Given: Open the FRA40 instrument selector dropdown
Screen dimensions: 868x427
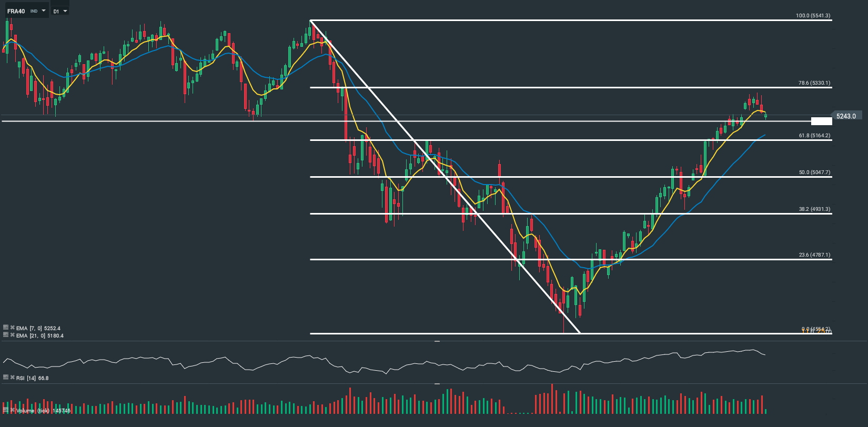Looking at the screenshot, I should (43, 11).
